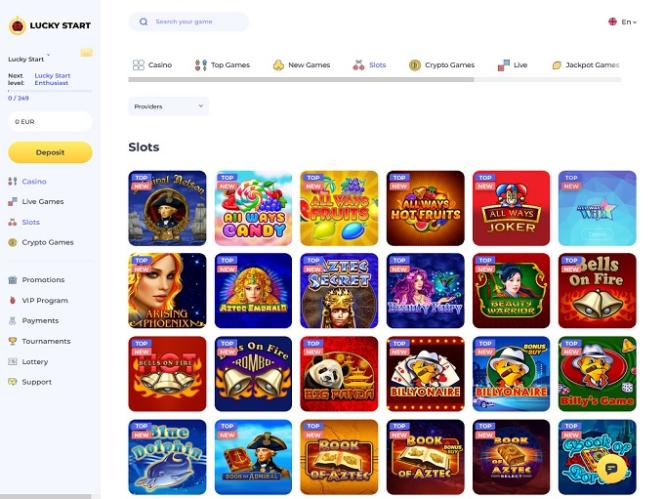
Task: Click the Lucky Start logo
Action: (x=50, y=25)
